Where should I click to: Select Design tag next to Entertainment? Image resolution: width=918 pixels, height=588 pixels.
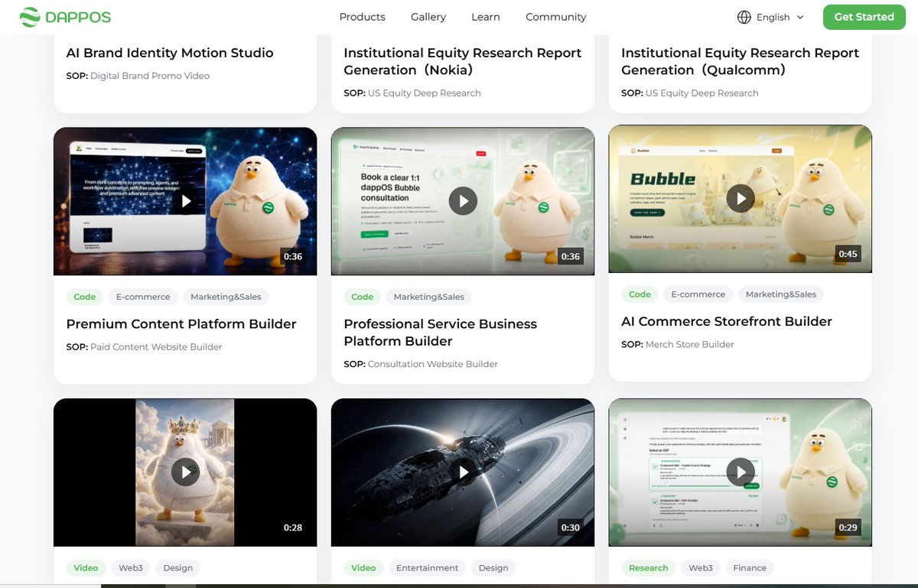[493, 568]
